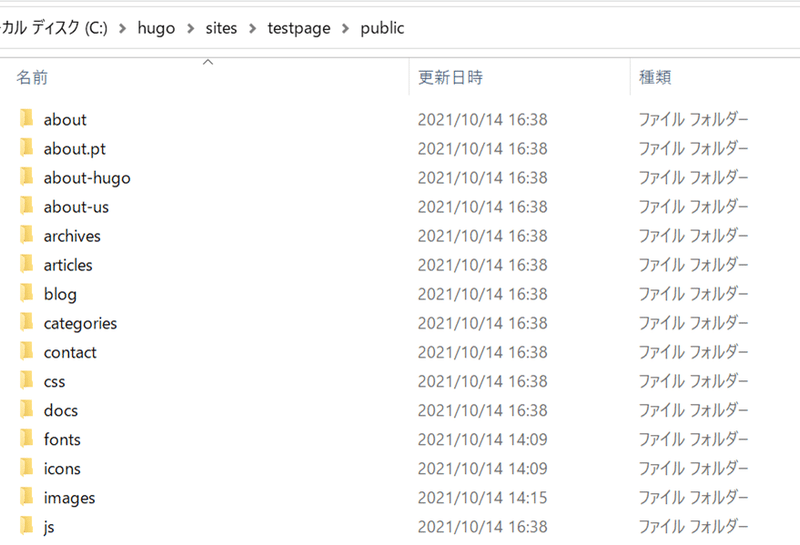Select the js folder name
Screen dimensions: 800x545
(x=49, y=527)
